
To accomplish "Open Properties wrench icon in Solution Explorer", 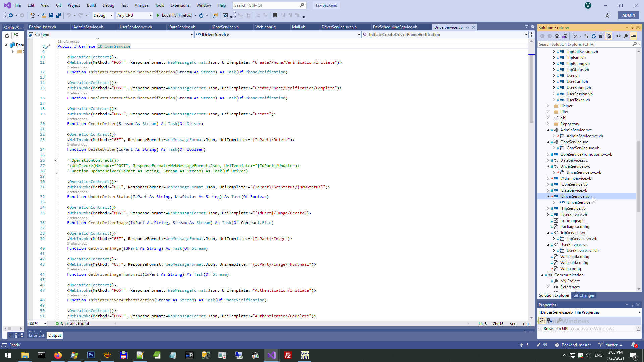I will [626, 36].
